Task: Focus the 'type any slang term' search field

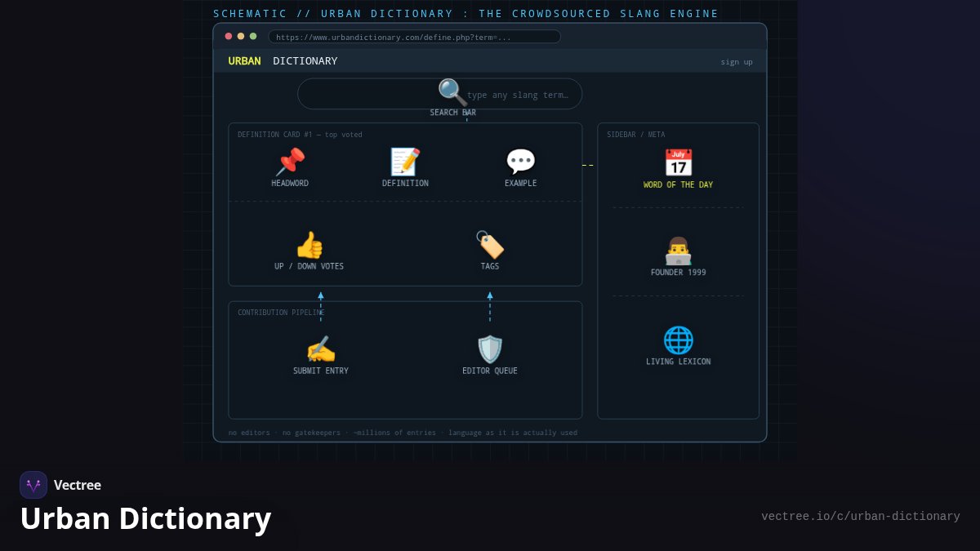Action: click(439, 94)
